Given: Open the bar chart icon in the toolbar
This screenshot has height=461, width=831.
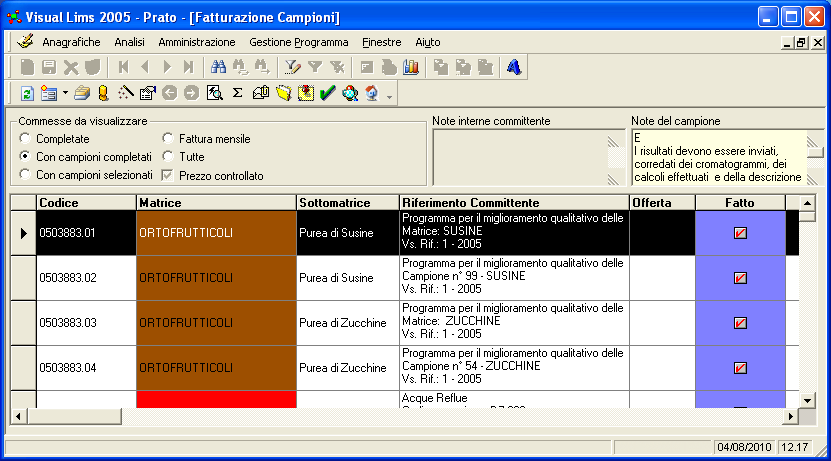Looking at the screenshot, I should (411, 67).
